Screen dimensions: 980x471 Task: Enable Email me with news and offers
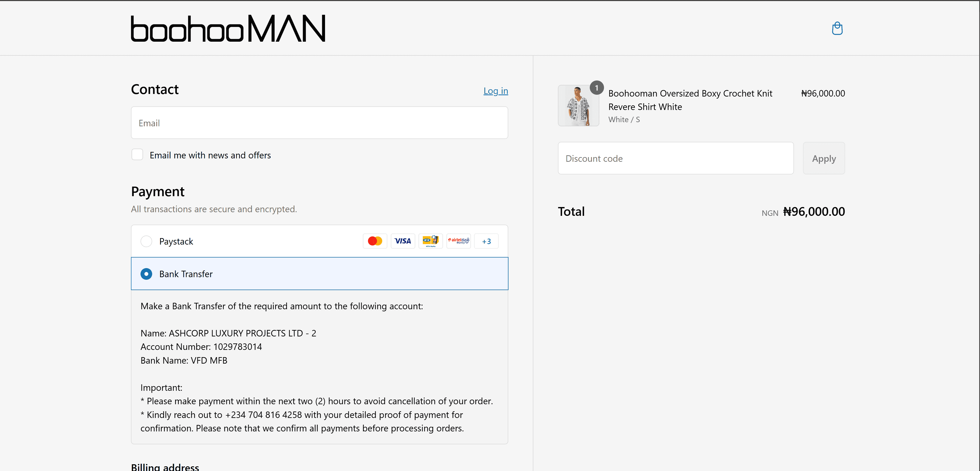pos(137,155)
